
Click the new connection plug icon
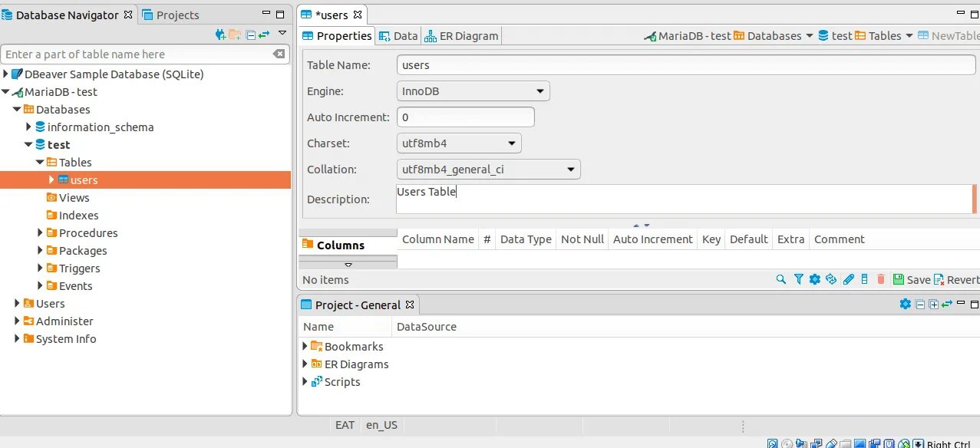click(221, 35)
